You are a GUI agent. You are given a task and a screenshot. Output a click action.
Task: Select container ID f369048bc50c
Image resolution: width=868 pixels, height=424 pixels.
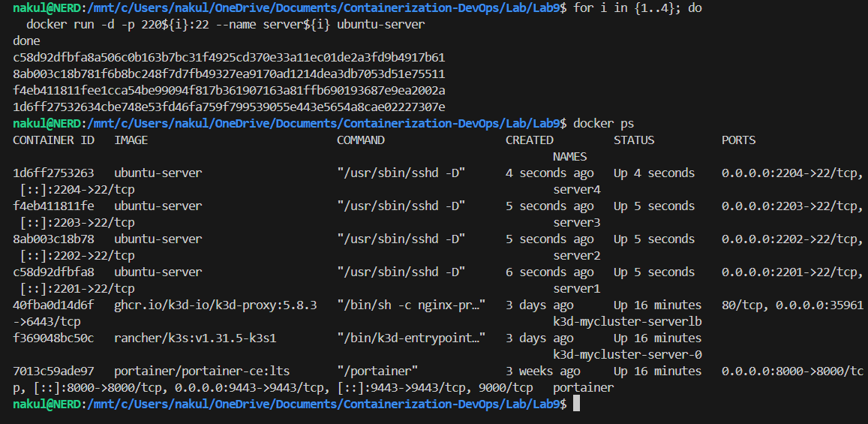click(54, 338)
